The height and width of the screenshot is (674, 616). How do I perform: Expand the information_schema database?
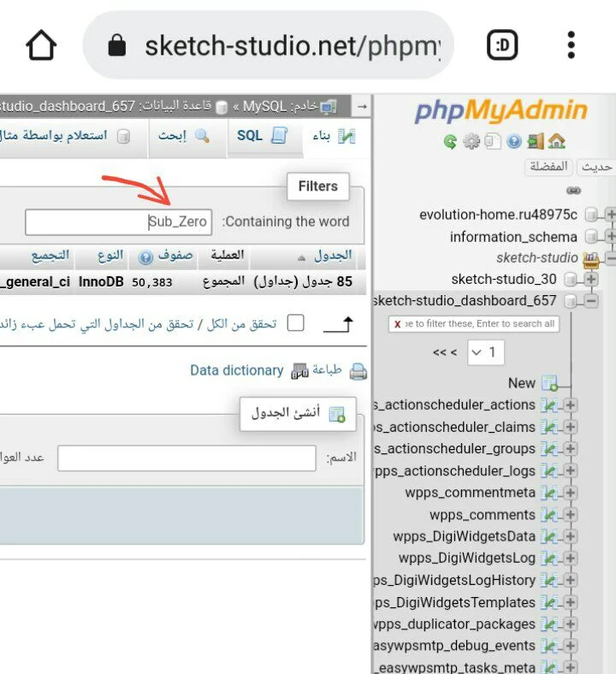pos(610,235)
